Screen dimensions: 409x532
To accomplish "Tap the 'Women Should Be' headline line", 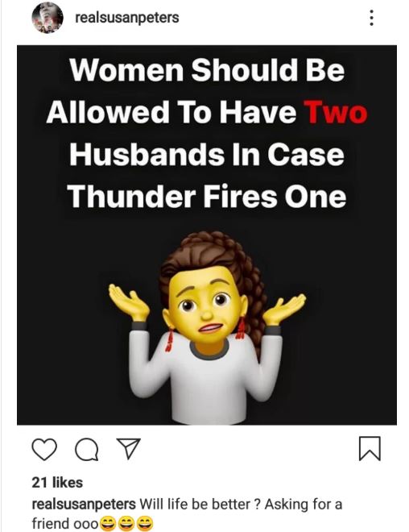I will (207, 70).
